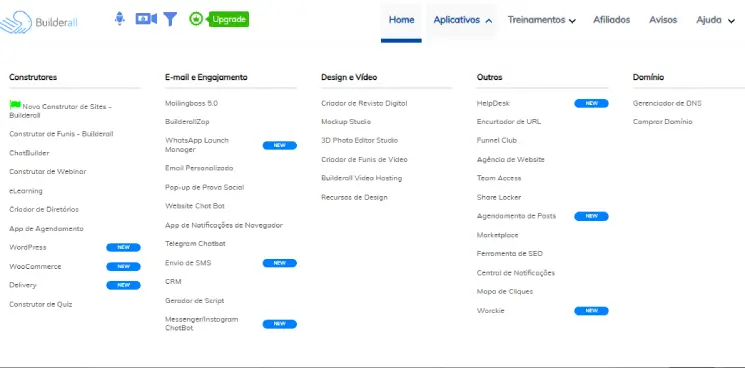Open BuilderallZap

tap(187, 122)
